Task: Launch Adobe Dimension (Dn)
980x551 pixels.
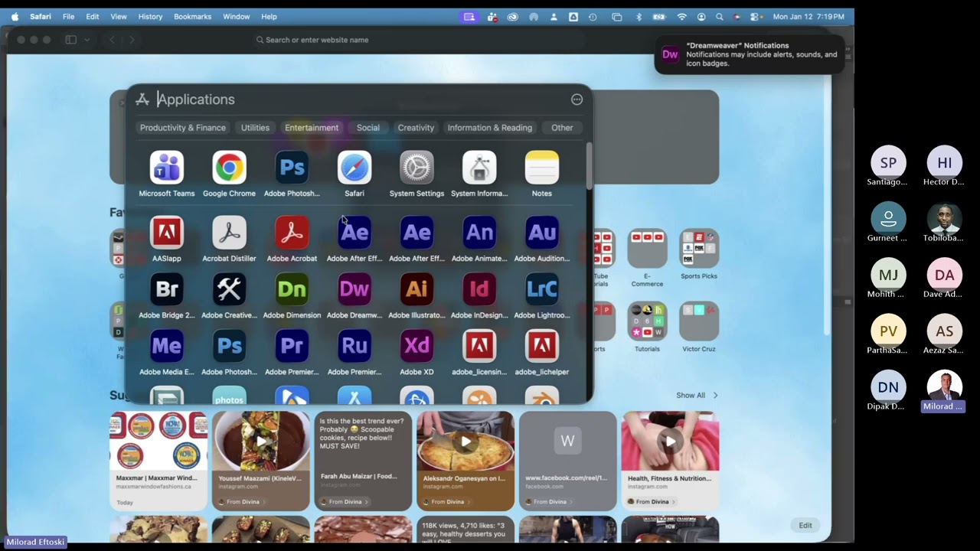Action: pos(292,289)
